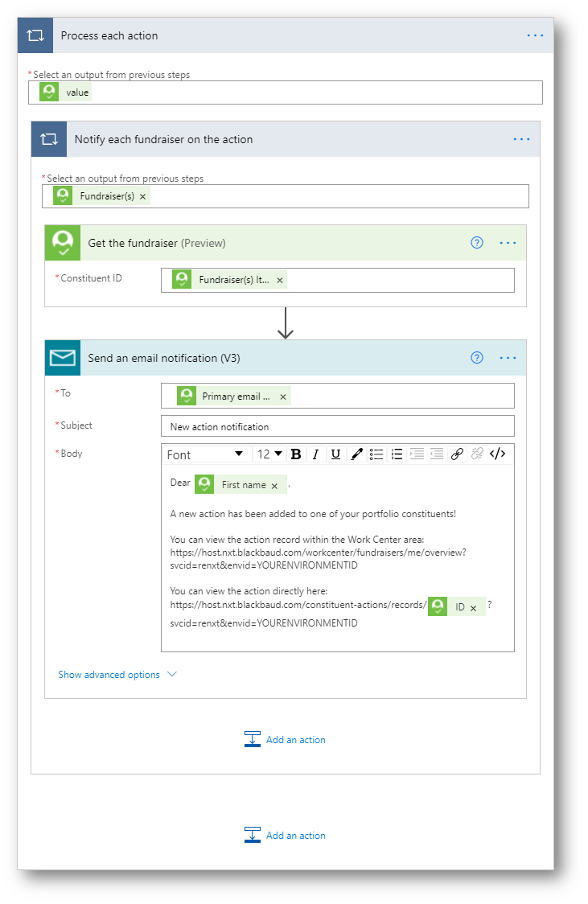Click the Constituent ID field
588x904 pixels.
338,280
